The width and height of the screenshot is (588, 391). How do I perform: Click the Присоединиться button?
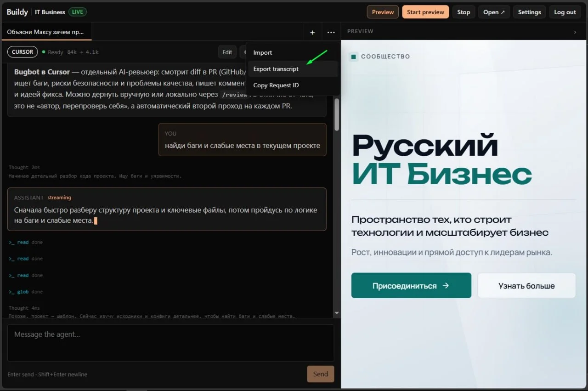(411, 285)
